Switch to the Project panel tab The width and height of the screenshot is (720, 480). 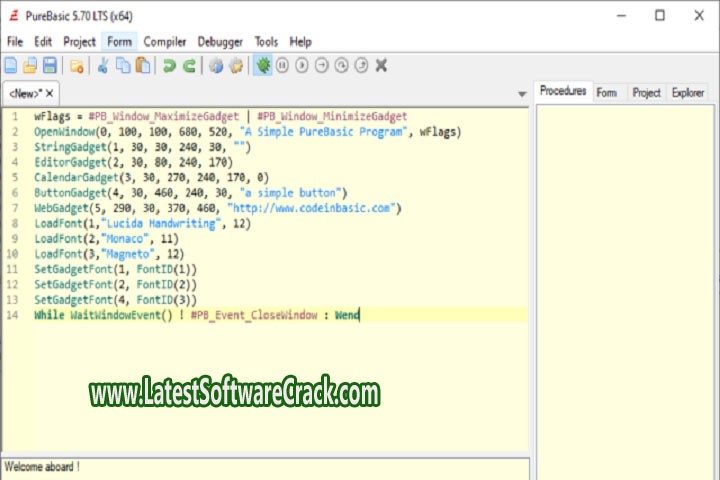pos(646,92)
